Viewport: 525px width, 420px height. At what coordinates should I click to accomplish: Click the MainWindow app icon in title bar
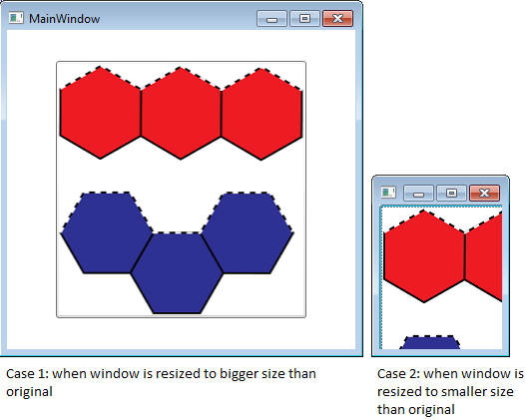point(16,18)
